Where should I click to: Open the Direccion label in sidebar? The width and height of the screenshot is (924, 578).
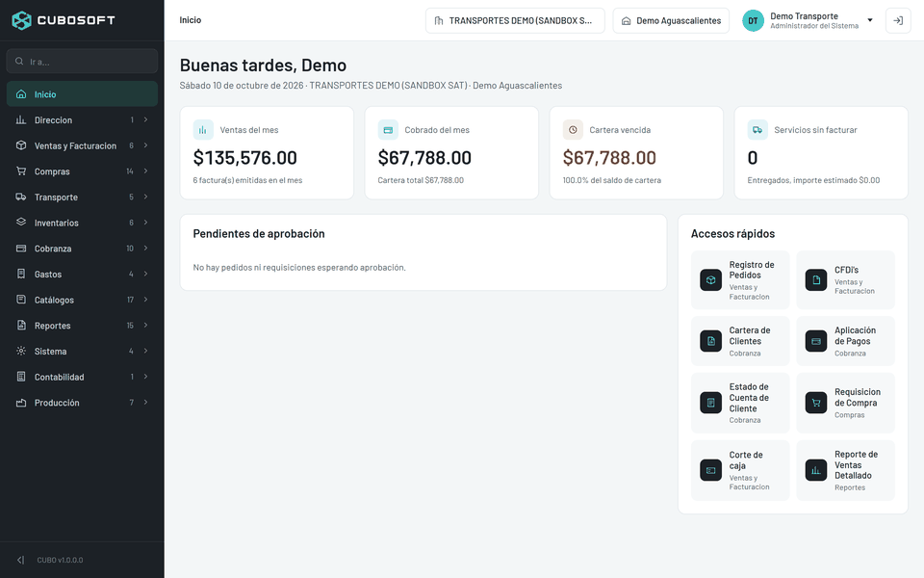coord(53,120)
